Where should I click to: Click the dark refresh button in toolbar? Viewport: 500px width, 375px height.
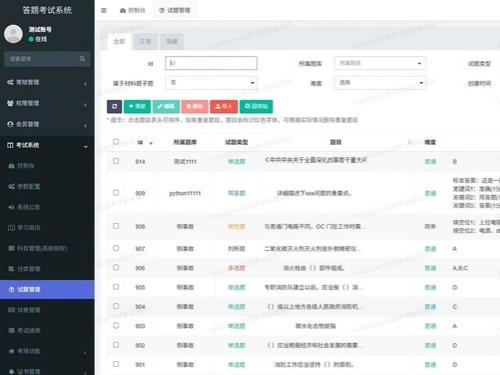pyautogui.click(x=114, y=106)
